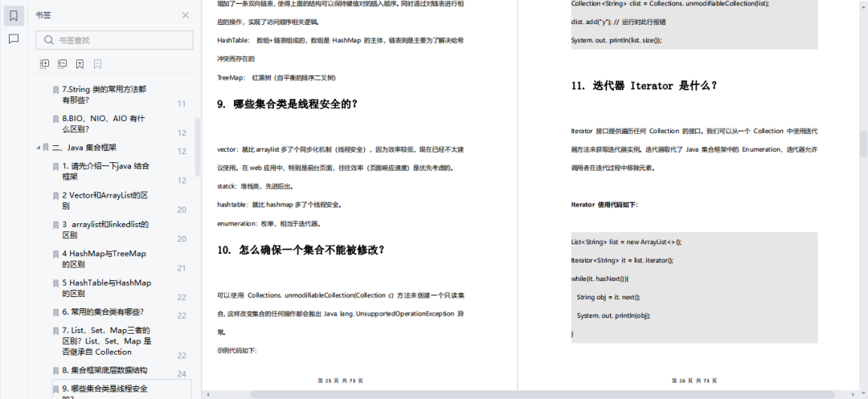
Task: Open bookmark 7.String 类的常用方法都有那些?
Action: coord(104,95)
